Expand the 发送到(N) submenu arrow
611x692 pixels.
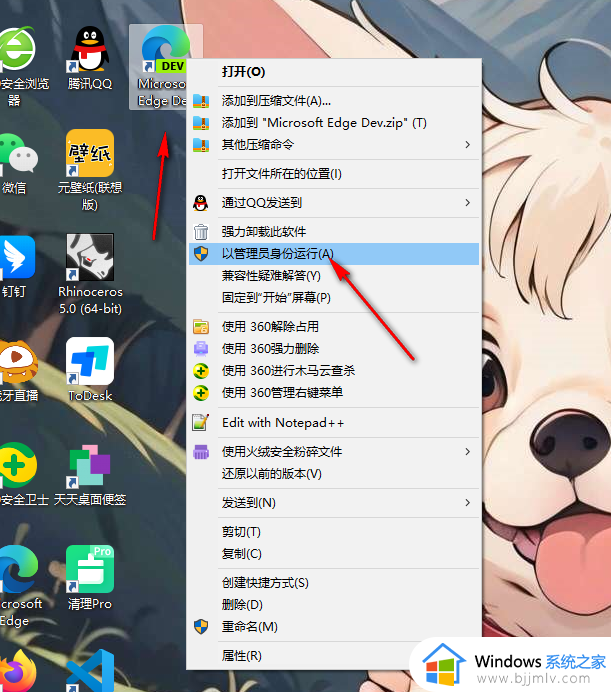coord(468,503)
